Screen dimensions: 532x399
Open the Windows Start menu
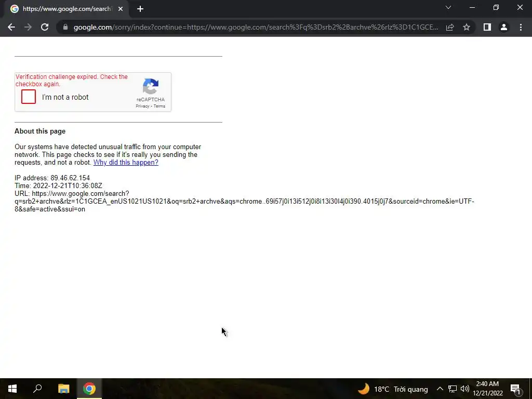pos(12,389)
